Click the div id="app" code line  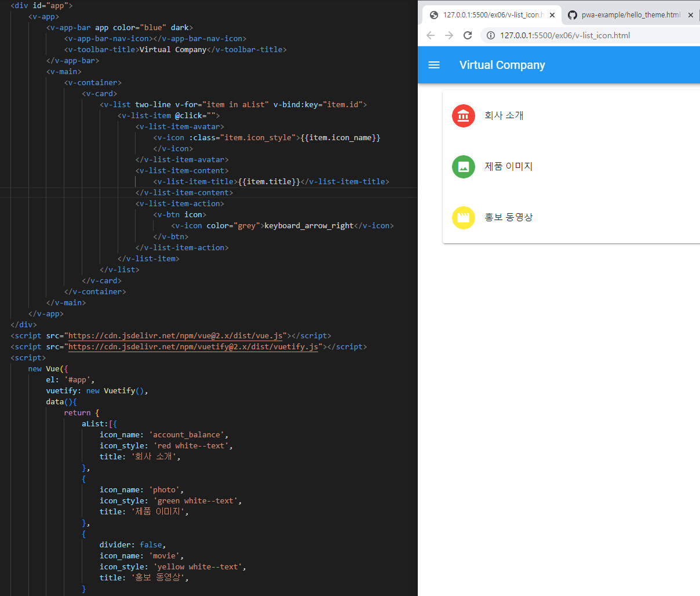click(x=42, y=6)
